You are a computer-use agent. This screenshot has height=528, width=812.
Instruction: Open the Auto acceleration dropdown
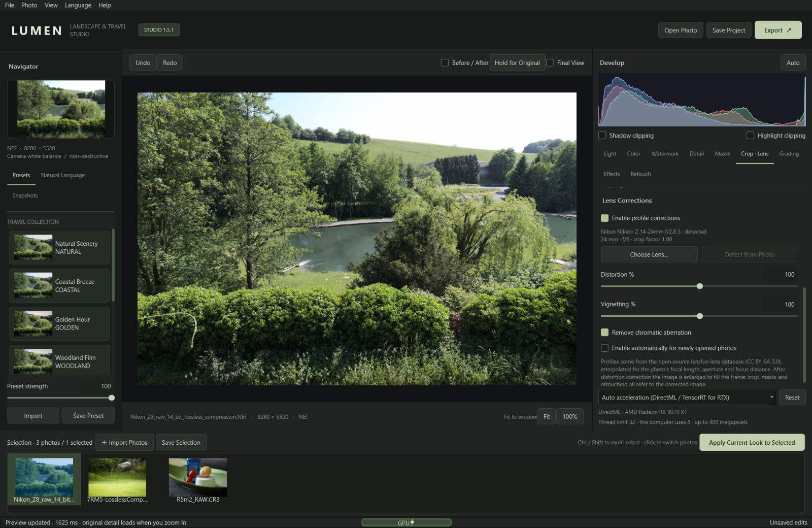pyautogui.click(x=687, y=398)
